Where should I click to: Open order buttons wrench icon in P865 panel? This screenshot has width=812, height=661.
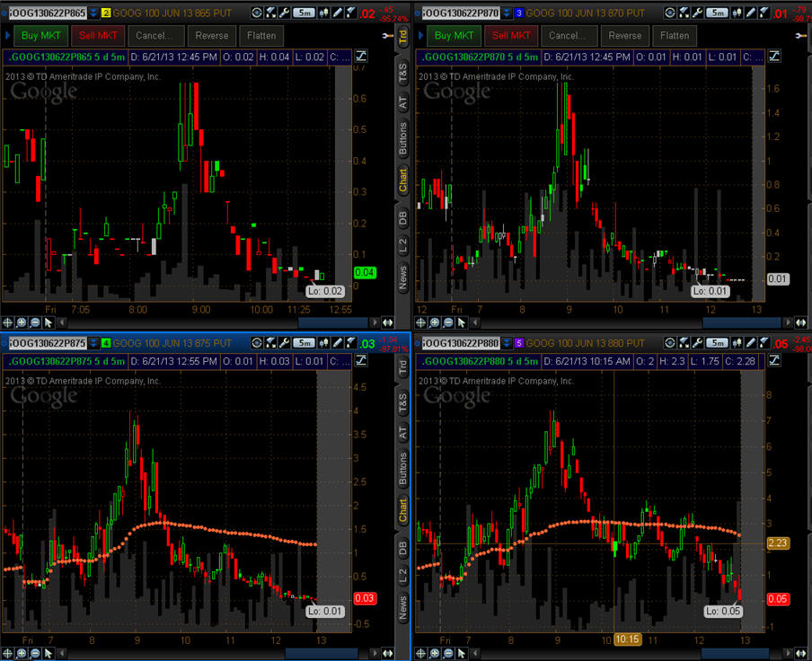[387, 35]
